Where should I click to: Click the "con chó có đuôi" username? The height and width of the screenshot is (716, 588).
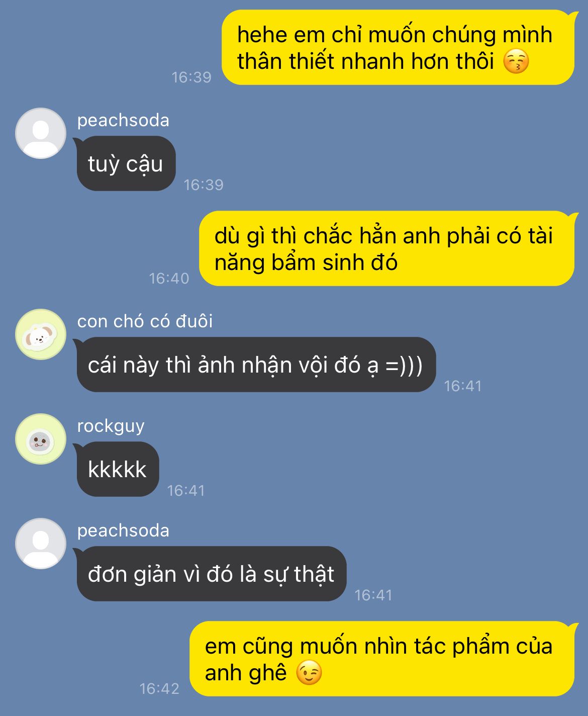[145, 321]
